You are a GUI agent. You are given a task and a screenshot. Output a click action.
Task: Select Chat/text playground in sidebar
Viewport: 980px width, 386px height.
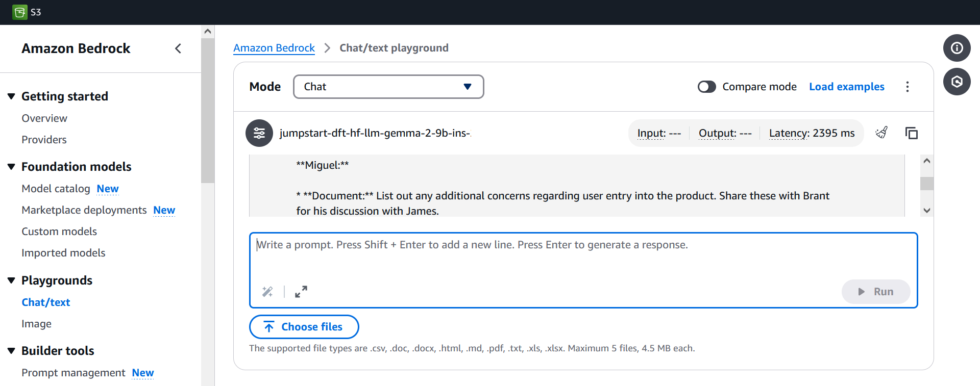tap(46, 302)
